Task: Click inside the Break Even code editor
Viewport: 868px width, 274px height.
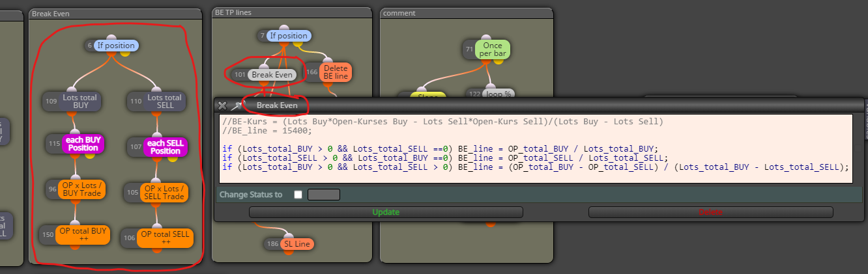Action: [534, 149]
